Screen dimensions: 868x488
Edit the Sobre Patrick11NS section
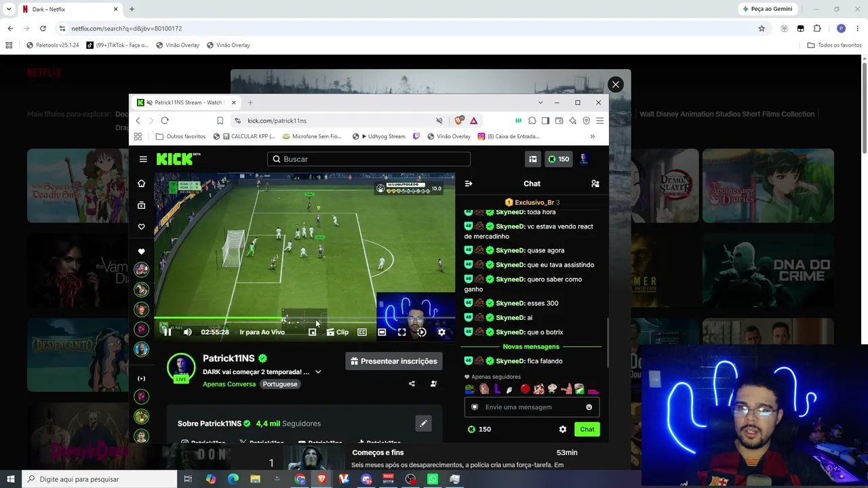coord(423,424)
